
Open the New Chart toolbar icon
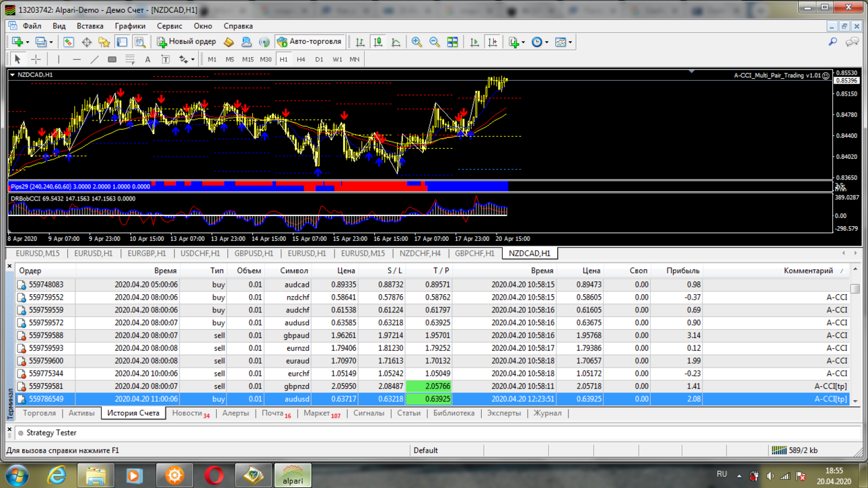pos(17,42)
